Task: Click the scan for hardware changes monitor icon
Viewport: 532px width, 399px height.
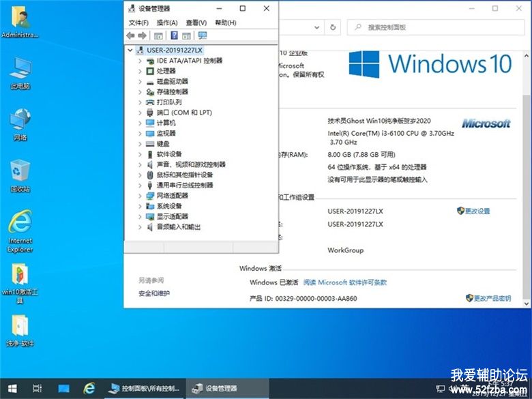Action: (202, 35)
